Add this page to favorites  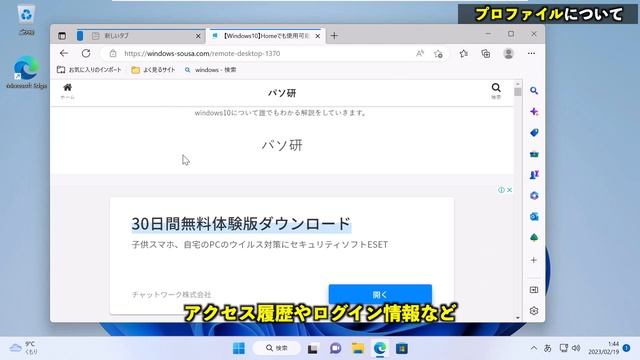(x=438, y=53)
